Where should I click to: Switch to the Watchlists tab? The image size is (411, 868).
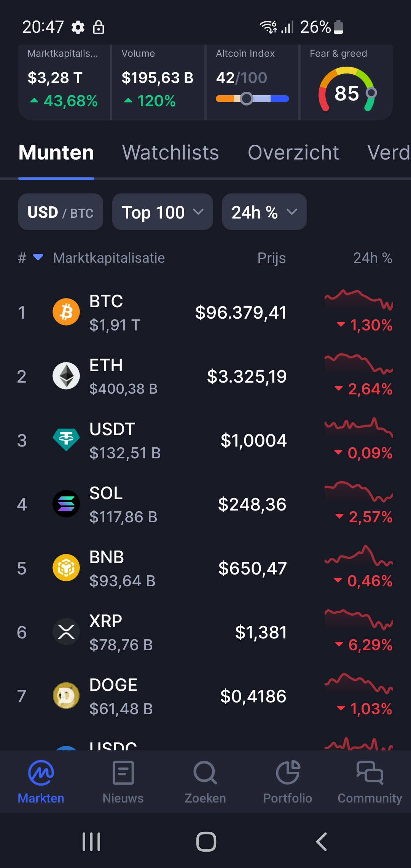(x=170, y=153)
